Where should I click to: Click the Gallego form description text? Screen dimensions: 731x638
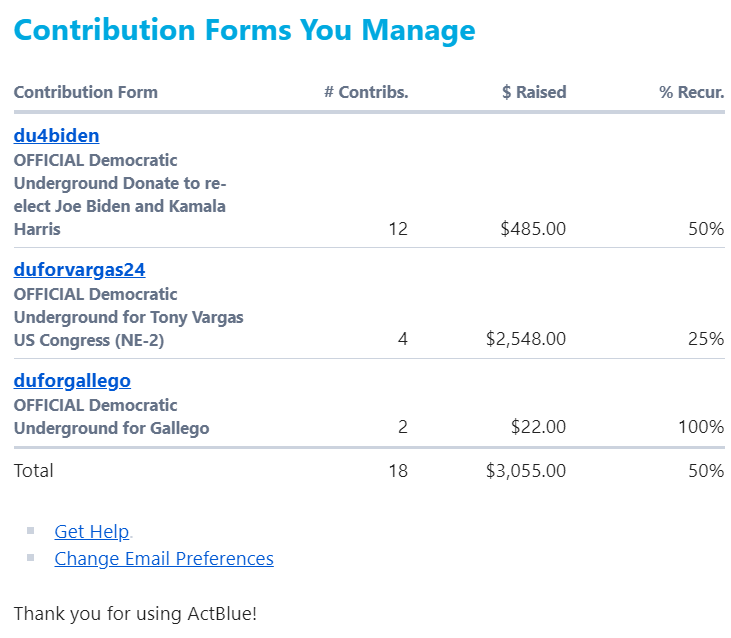click(111, 417)
